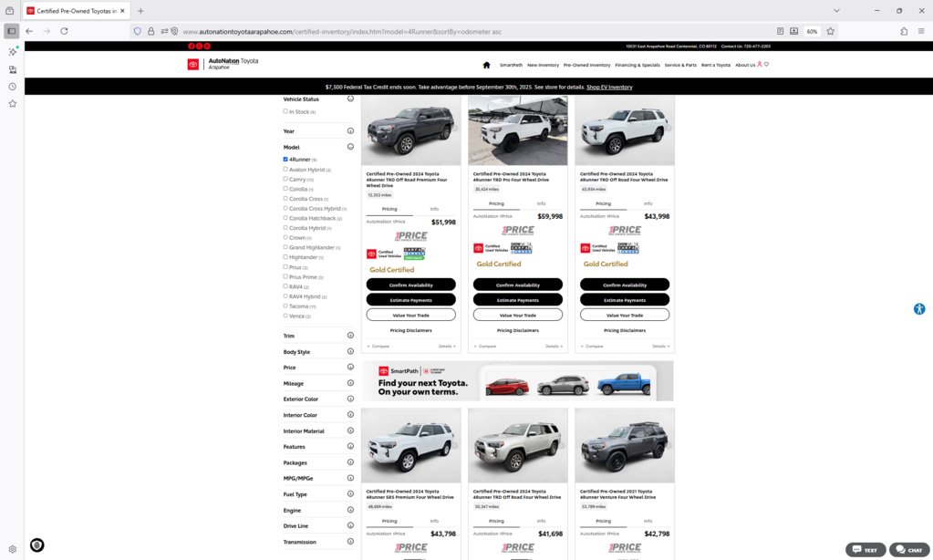Value Your Trade on the $43,998 4Runner
This screenshot has height=560, width=933.
625,315
